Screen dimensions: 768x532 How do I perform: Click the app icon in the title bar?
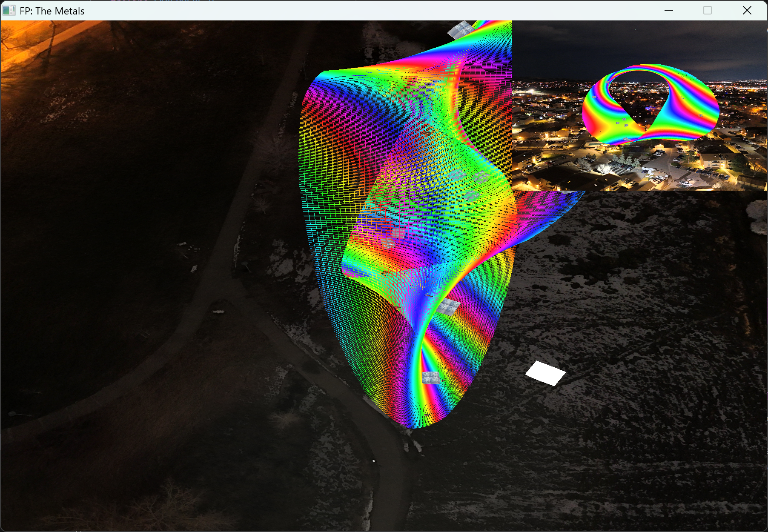(x=9, y=11)
